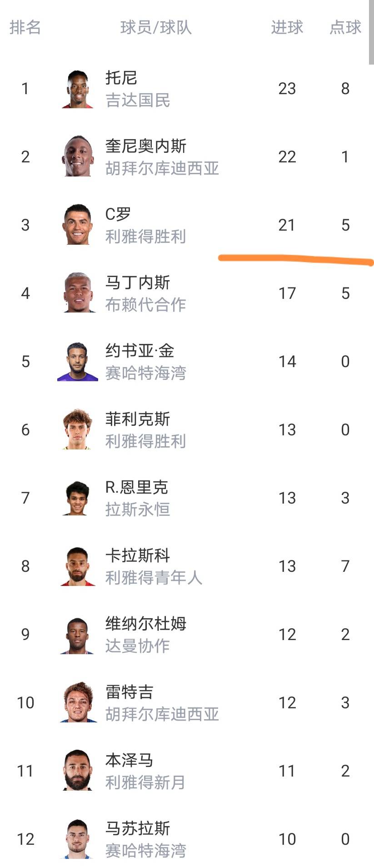Click the vertical scrollbar at right edge
This screenshot has height=868, width=374.
(x=371, y=32)
